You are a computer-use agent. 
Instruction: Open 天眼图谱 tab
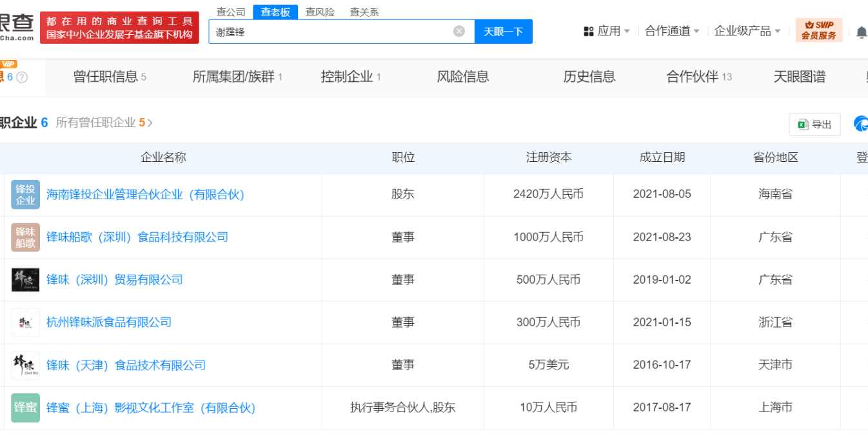pyautogui.click(x=800, y=77)
